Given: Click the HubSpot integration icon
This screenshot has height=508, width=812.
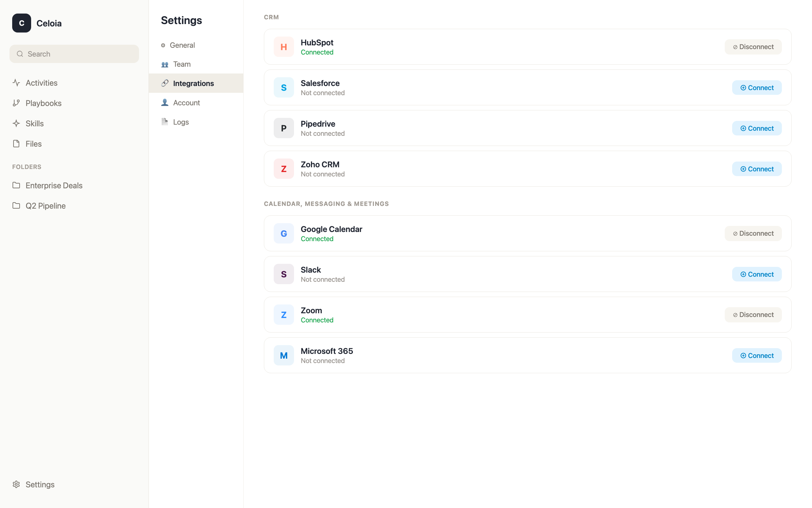Looking at the screenshot, I should click(284, 47).
